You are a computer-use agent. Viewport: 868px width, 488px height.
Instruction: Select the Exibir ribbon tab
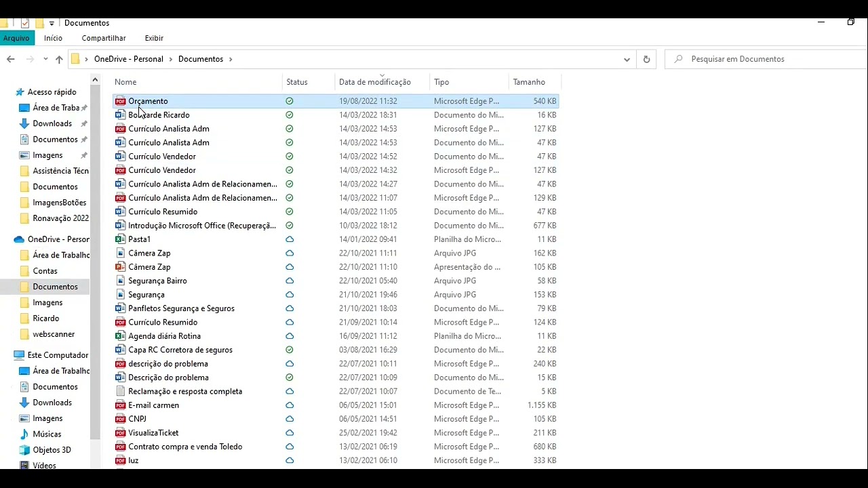pyautogui.click(x=154, y=38)
